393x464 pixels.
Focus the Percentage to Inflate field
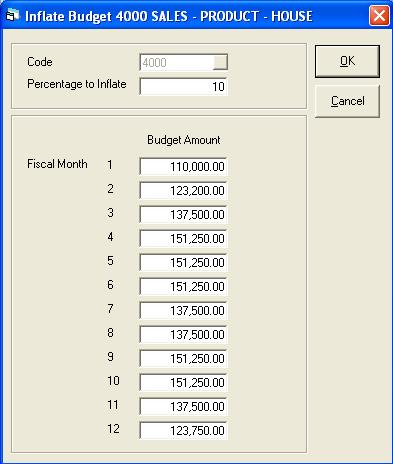pos(183,86)
